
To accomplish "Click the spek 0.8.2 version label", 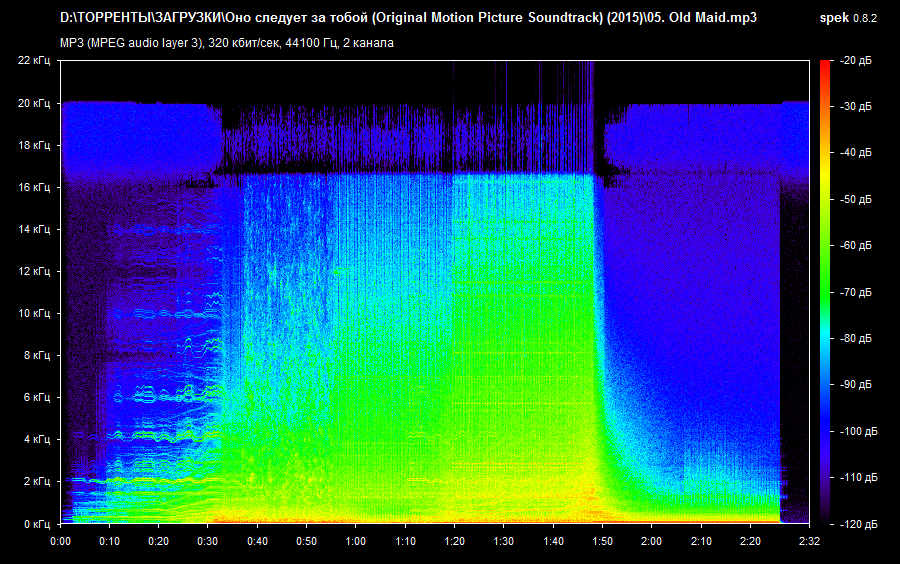I will pyautogui.click(x=848, y=18).
